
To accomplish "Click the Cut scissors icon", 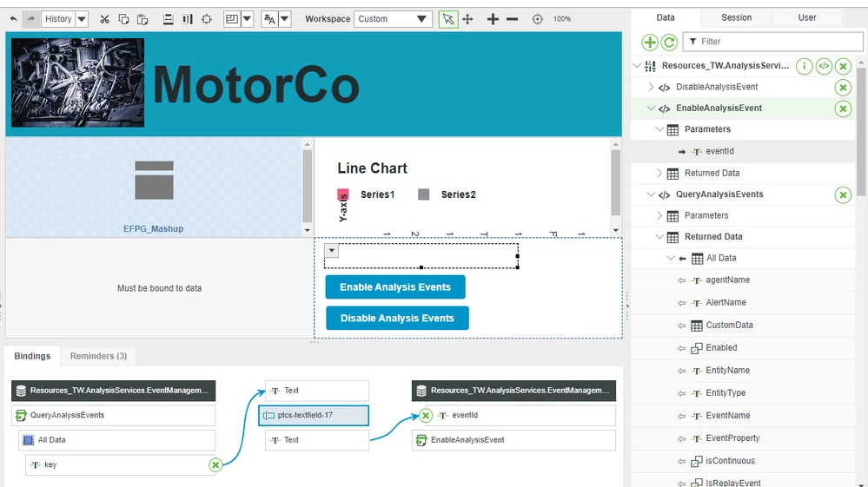I will [x=104, y=19].
